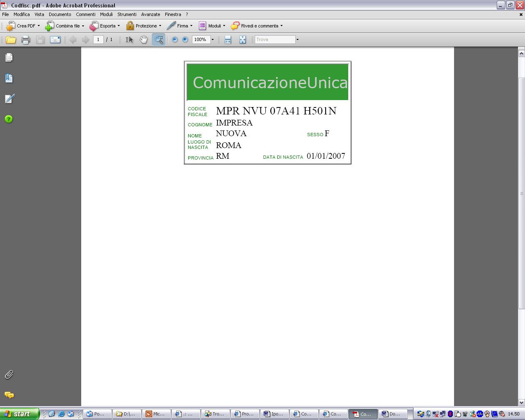Screen dimensions: 525x420
Task: Switch to the Ipo... Word taskbar button
Action: pos(275,414)
